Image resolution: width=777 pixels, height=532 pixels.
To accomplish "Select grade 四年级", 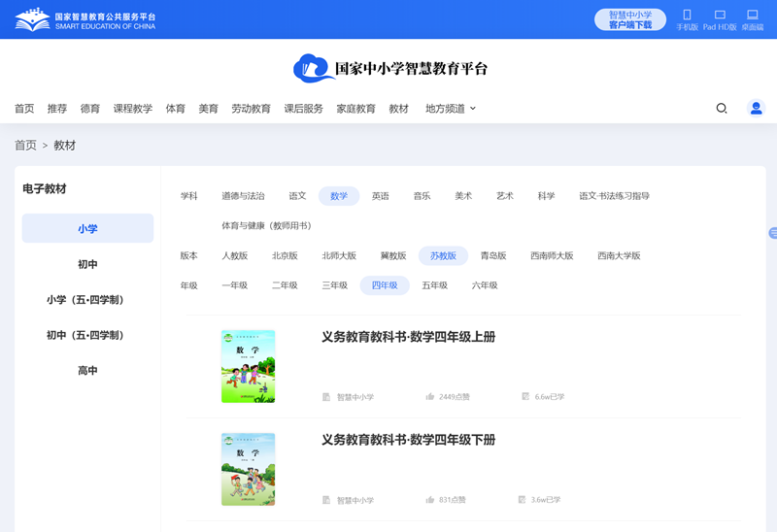I will click(385, 285).
